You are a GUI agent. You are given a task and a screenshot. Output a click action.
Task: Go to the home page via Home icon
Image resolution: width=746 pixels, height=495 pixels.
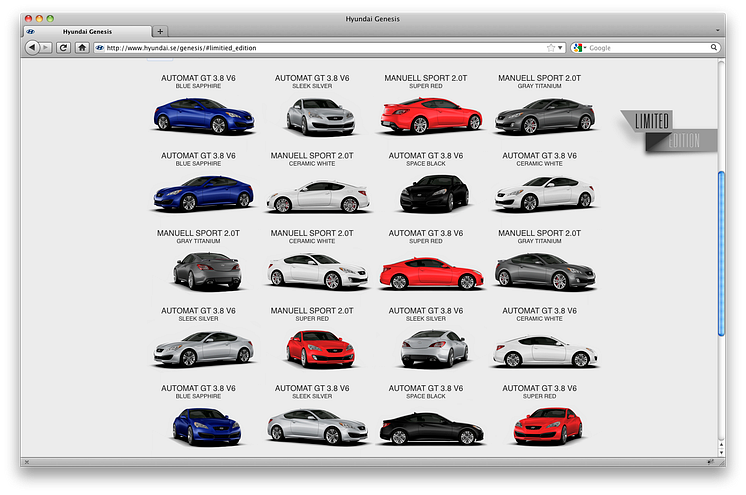pos(82,48)
